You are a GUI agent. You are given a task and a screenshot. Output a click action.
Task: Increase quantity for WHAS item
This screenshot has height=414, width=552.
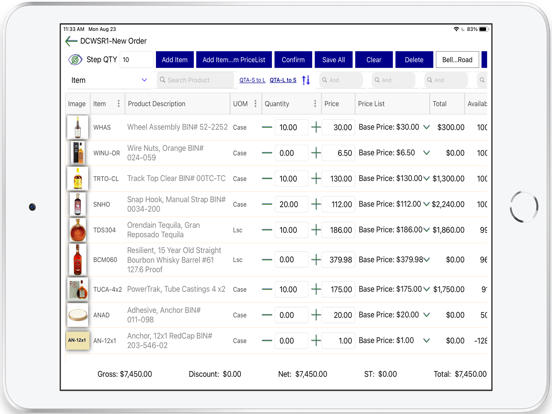316,127
